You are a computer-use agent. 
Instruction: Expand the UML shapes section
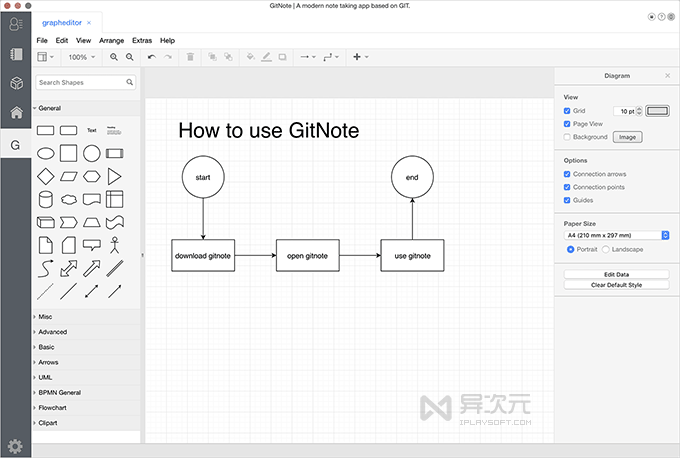pyautogui.click(x=87, y=377)
